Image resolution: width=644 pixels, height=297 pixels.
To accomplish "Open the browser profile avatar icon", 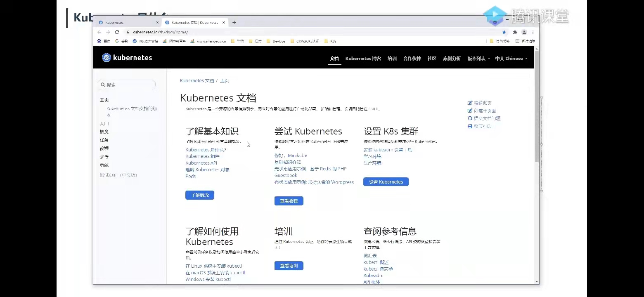I will tap(524, 32).
